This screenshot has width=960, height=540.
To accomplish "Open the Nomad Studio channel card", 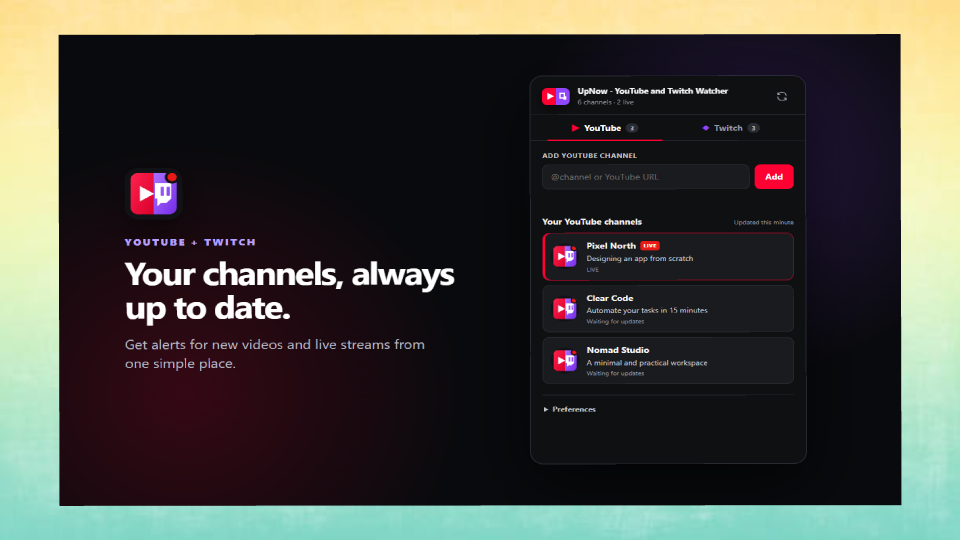I will click(x=668, y=361).
